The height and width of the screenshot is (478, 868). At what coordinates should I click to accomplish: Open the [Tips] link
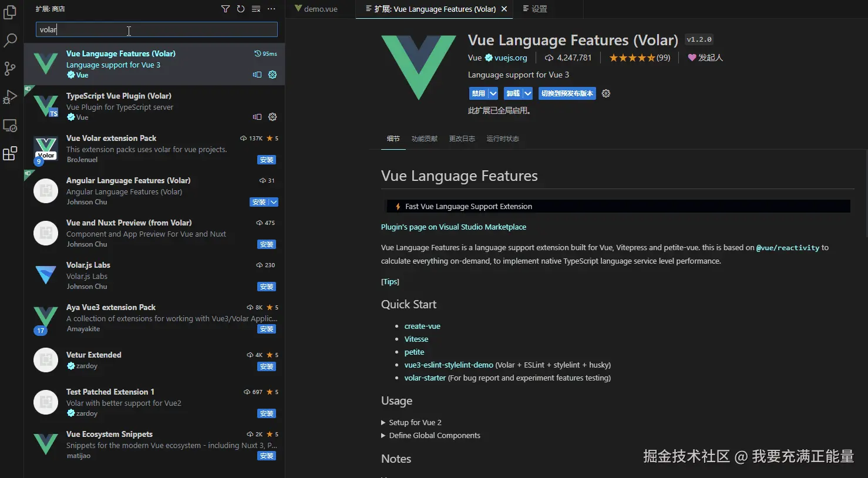pos(390,282)
